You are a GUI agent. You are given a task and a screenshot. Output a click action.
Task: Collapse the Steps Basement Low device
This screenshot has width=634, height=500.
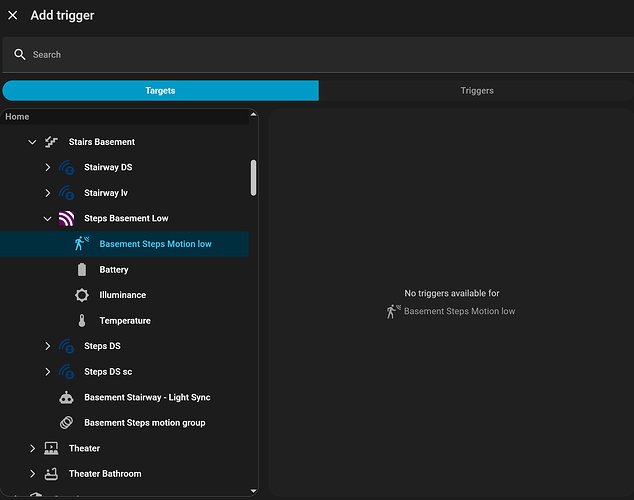click(47, 218)
